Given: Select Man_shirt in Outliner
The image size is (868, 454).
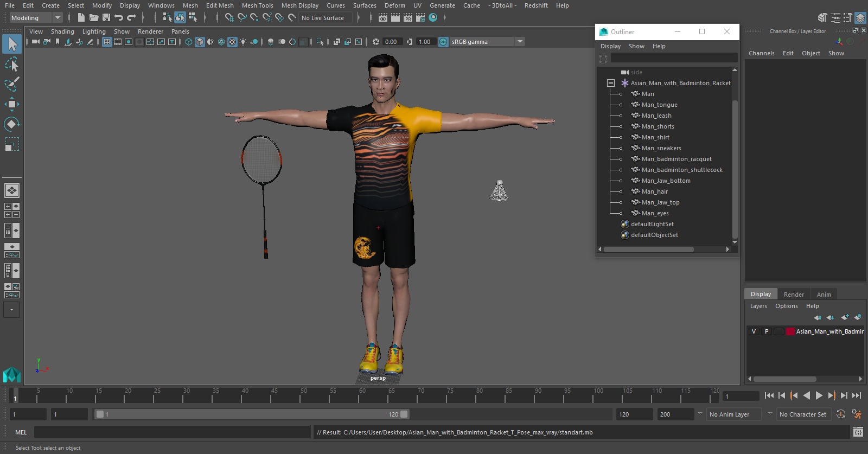Looking at the screenshot, I should (x=655, y=137).
